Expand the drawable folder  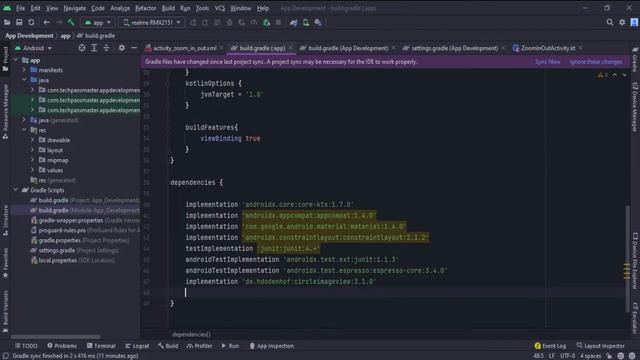32,140
